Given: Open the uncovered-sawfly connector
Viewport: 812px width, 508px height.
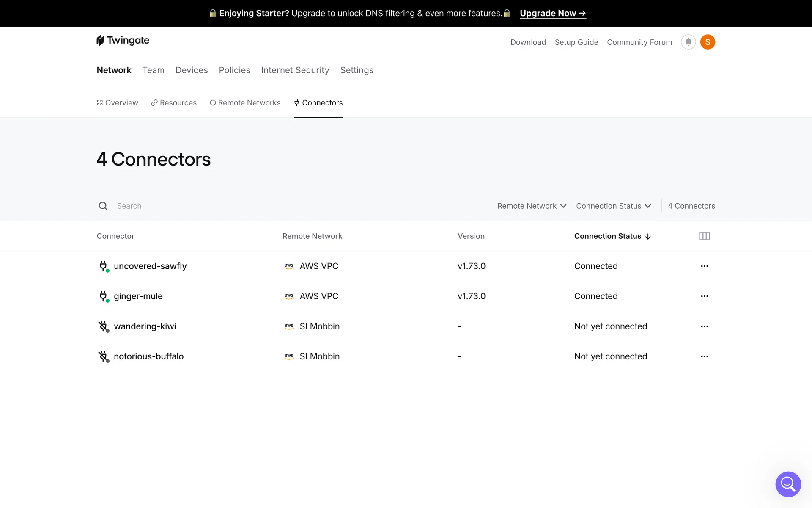Looking at the screenshot, I should coord(150,266).
